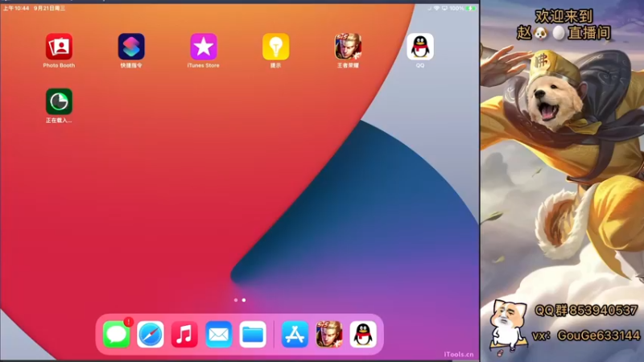The image size is (644, 362).
Task: Click QQ群 853940537 text in overlay
Action: tap(586, 311)
